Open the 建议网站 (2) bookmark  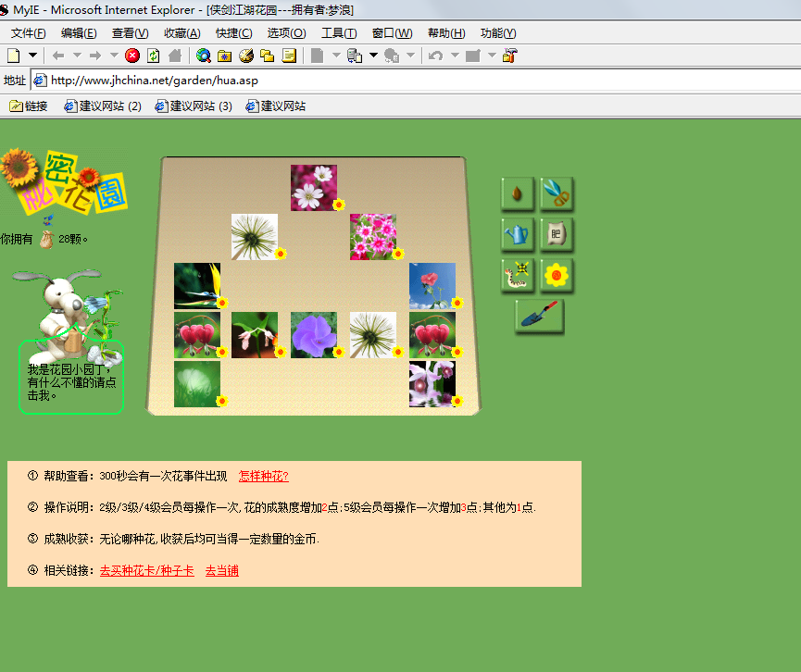coord(103,106)
